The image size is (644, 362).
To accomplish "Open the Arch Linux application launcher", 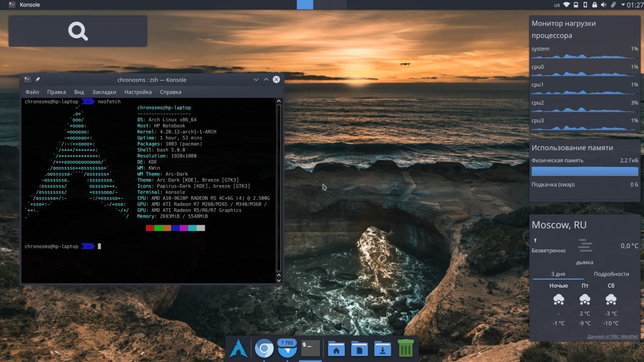I will (238, 348).
